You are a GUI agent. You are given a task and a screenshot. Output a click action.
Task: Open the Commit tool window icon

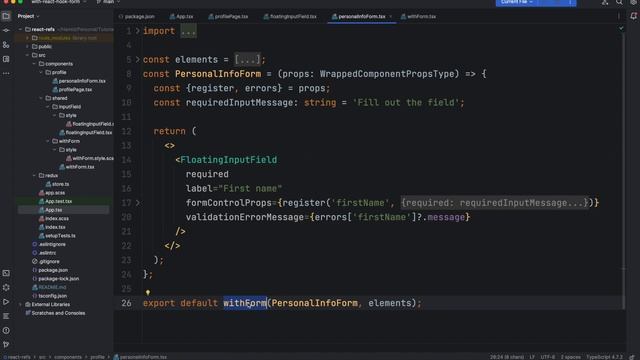coord(6,31)
